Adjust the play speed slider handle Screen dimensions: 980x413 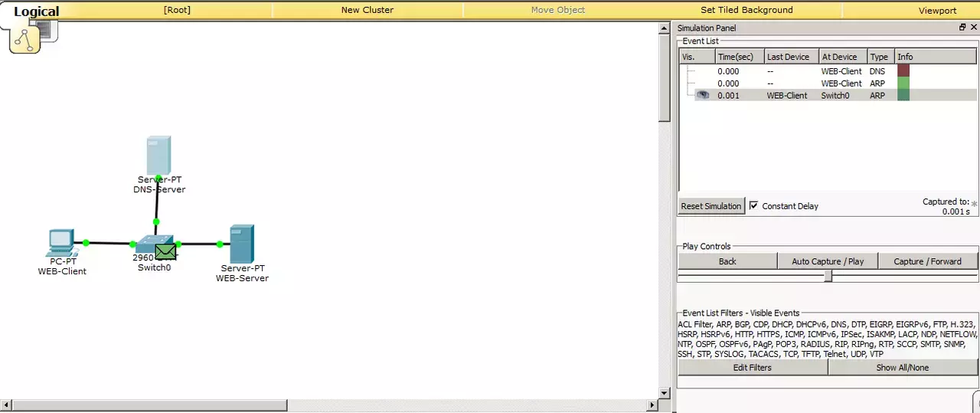click(x=828, y=277)
